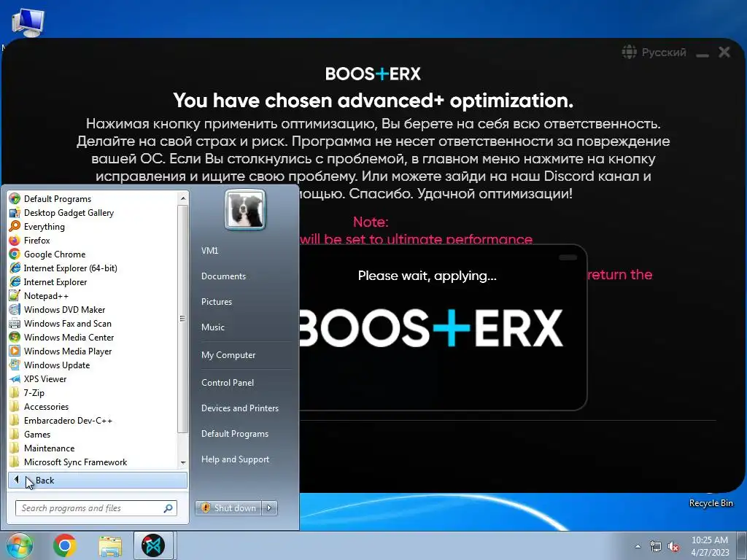The width and height of the screenshot is (747, 560).
Task: Click the user account picture
Action: (x=245, y=209)
